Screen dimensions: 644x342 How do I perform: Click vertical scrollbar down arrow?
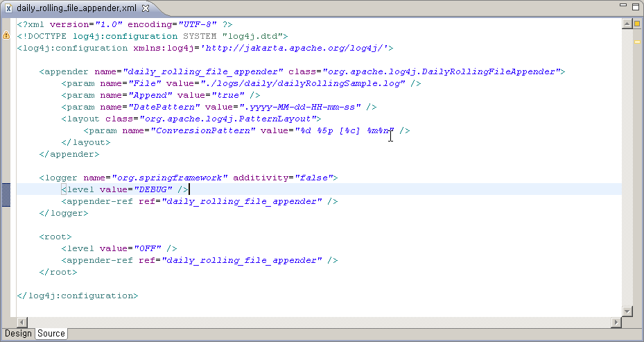pos(627,311)
